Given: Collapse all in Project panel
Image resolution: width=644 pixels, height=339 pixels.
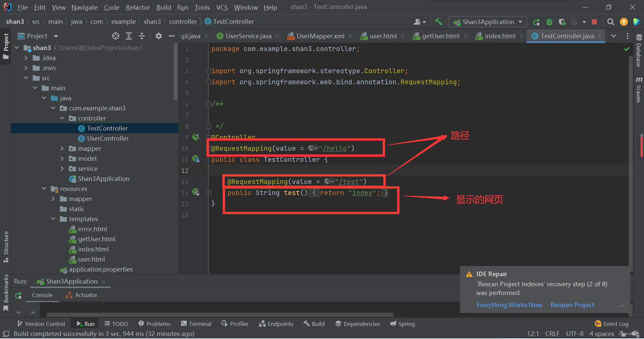Looking at the screenshot, I should tap(142, 36).
